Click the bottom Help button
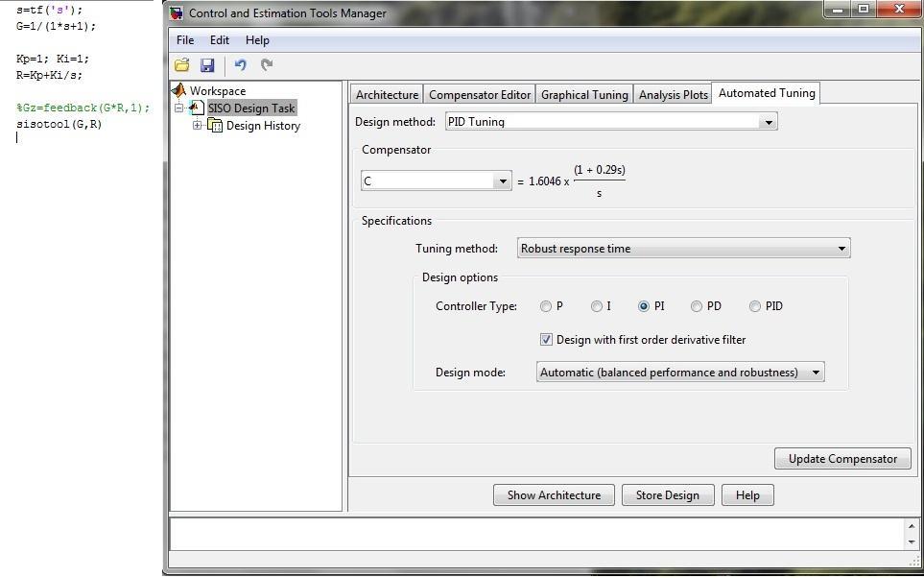The image size is (924, 578). pos(747,495)
